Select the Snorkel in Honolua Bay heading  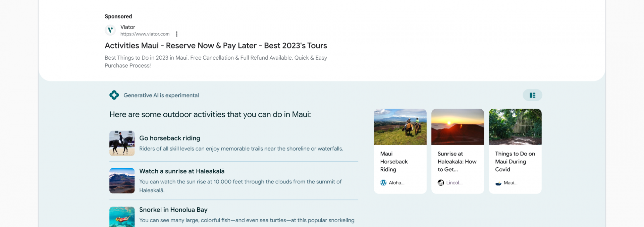tap(173, 210)
